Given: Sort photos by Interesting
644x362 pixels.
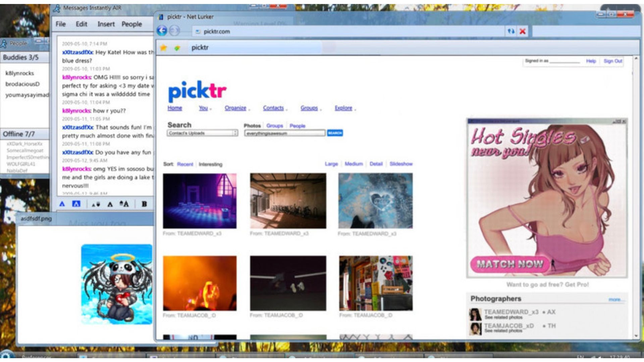Looking at the screenshot, I should (x=210, y=164).
